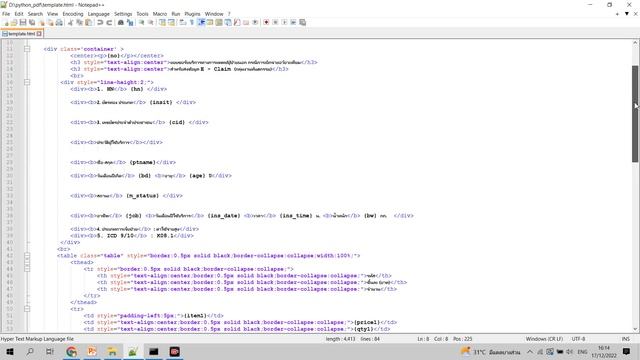
Task: Click the Playback macro icon
Action: (x=284, y=22)
